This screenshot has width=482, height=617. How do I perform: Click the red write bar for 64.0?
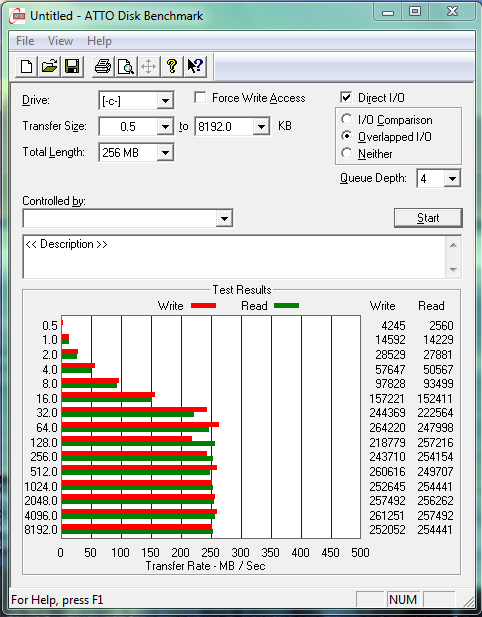(x=140, y=425)
